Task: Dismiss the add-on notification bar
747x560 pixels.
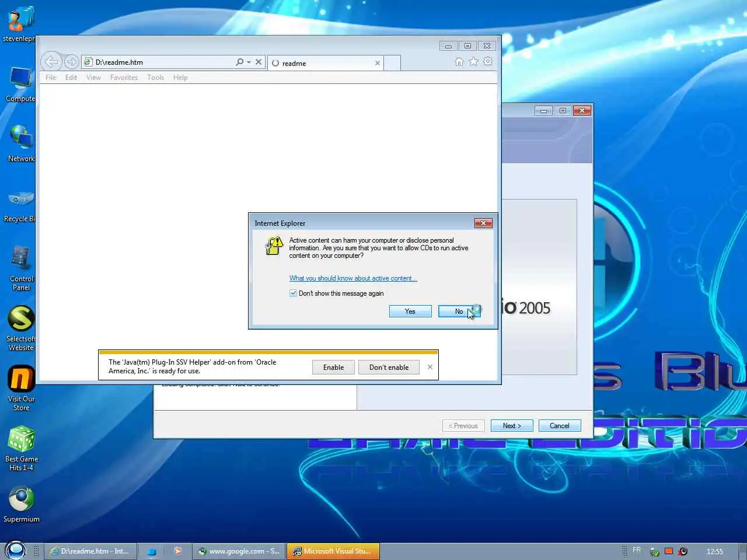Action: coord(430,367)
